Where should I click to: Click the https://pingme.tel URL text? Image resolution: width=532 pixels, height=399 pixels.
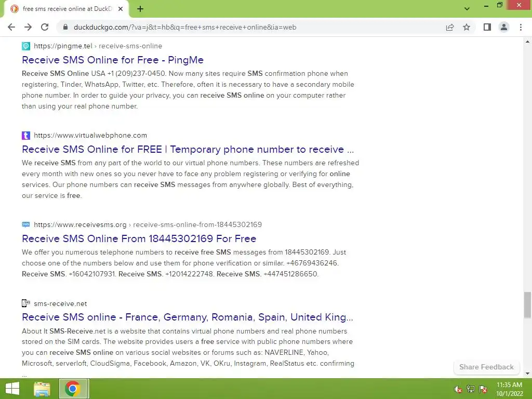pos(63,46)
